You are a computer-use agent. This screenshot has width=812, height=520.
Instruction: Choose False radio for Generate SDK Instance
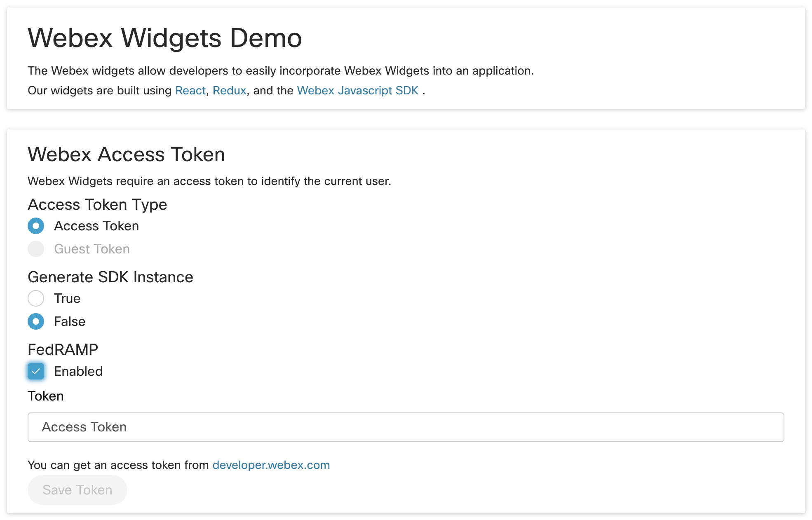point(36,321)
